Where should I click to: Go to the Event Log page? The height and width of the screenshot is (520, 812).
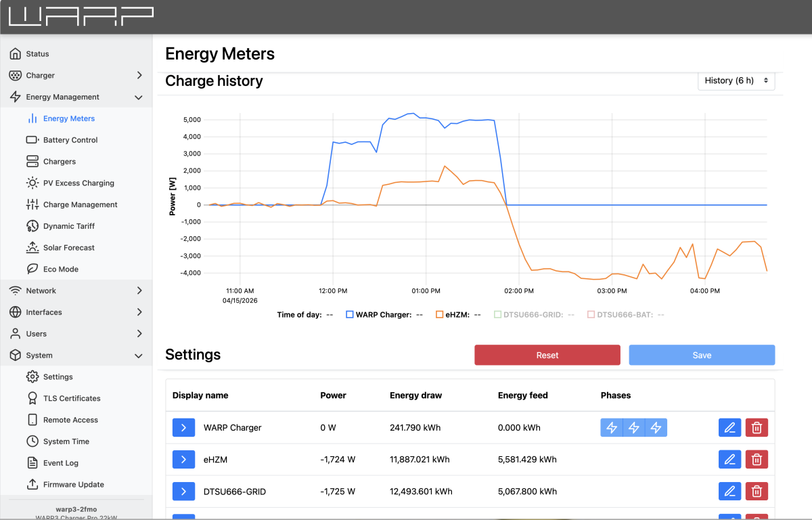click(x=60, y=463)
